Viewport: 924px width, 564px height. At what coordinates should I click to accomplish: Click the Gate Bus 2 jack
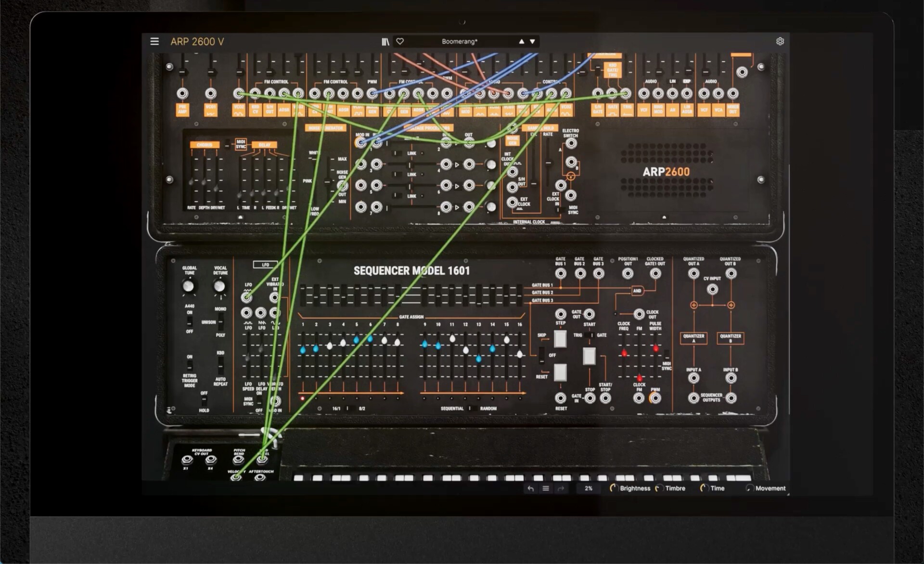point(580,274)
